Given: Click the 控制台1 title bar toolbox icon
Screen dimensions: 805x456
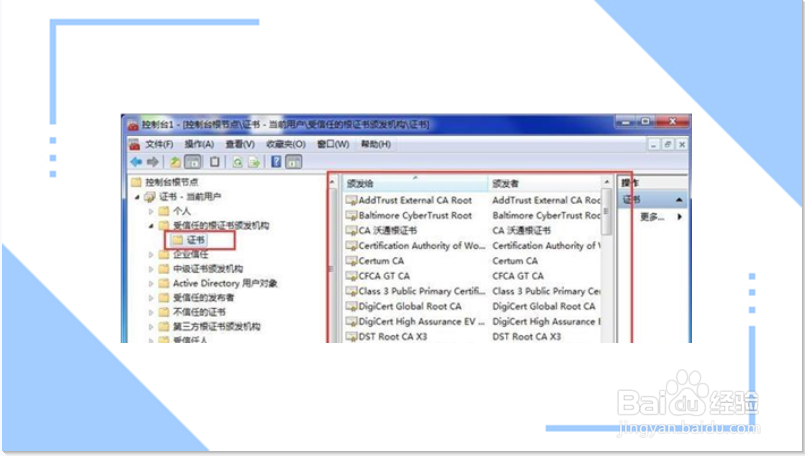Looking at the screenshot, I should 133,125.
